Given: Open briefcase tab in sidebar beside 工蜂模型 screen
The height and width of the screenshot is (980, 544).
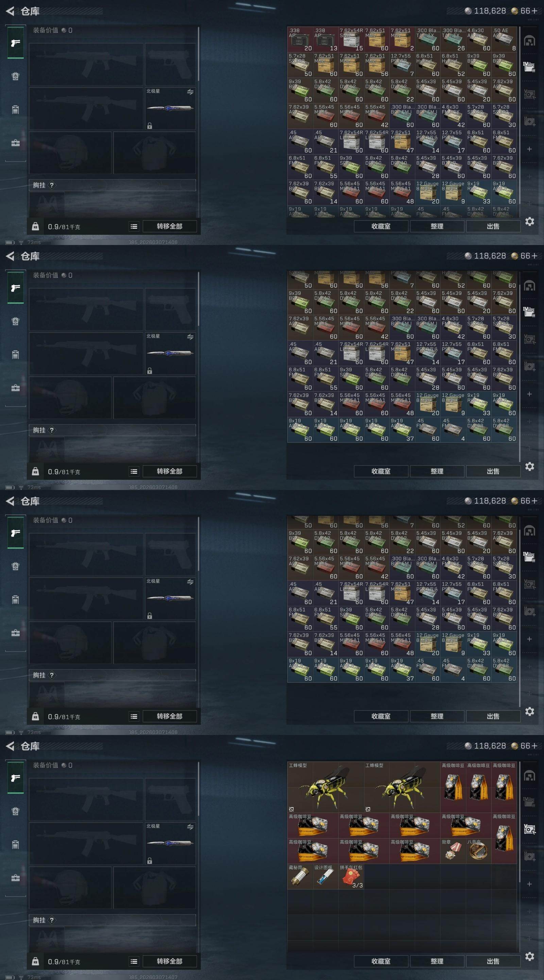Looking at the screenshot, I should coord(16,878).
